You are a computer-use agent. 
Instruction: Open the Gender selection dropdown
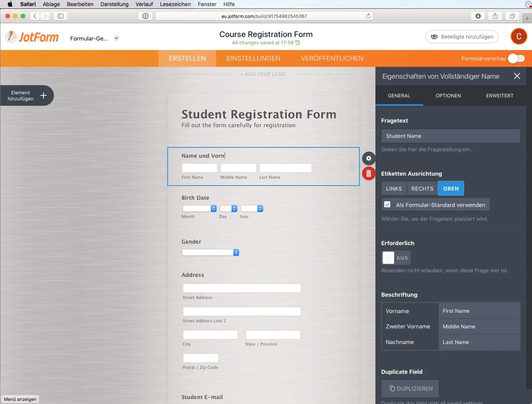click(210, 252)
